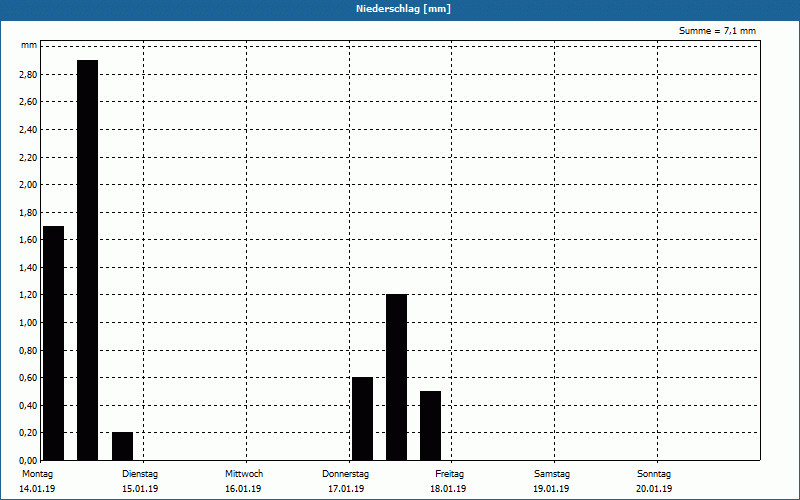Select the 0,00 y-axis value

[x=28, y=460]
